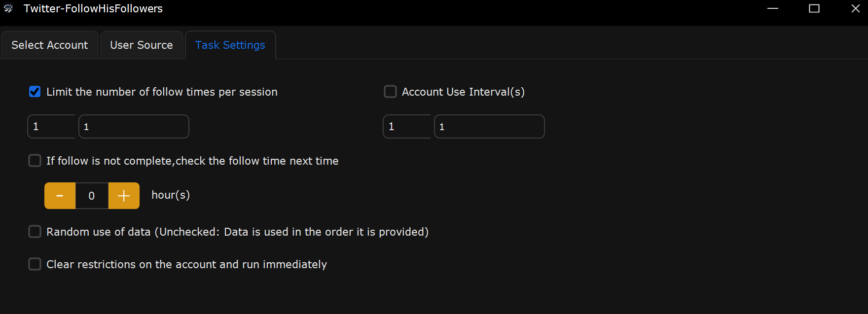The image size is (868, 314).
Task: Uncheck Limit the number of follow times
Action: [35, 92]
